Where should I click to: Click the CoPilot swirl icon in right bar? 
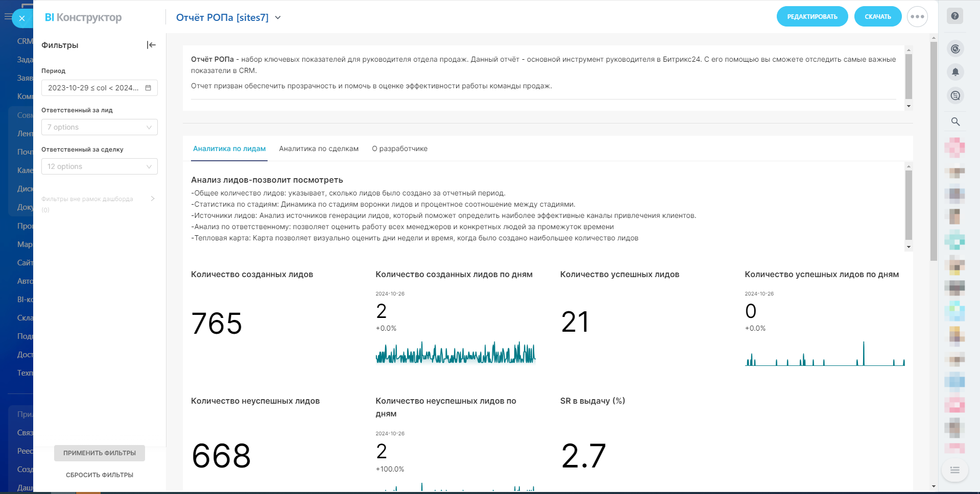[x=955, y=49]
